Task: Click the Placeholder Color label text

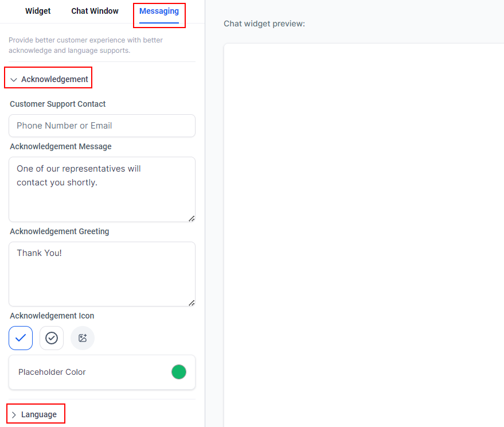Action: (52, 372)
